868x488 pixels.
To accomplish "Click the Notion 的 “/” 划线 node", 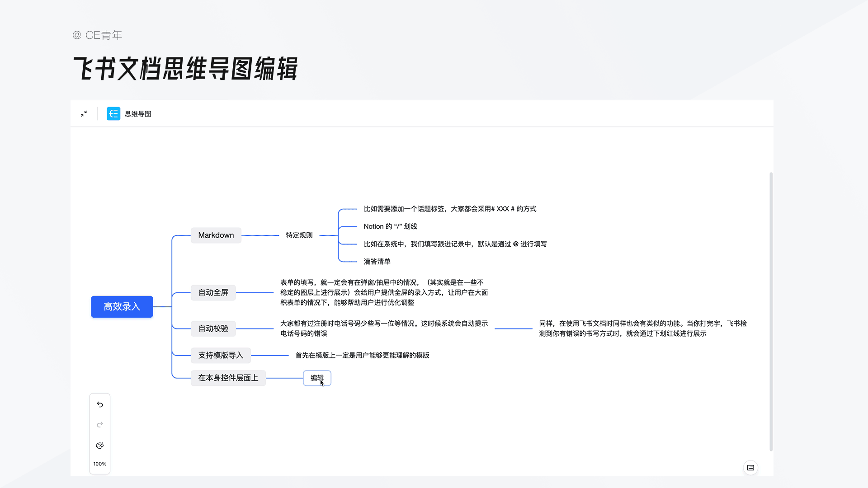I will click(391, 226).
